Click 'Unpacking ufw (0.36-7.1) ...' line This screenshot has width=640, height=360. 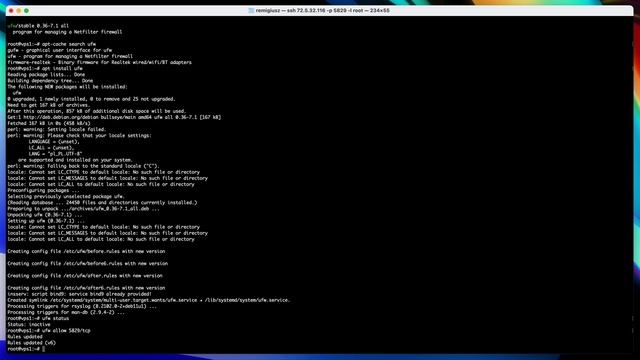pyautogui.click(x=45, y=215)
